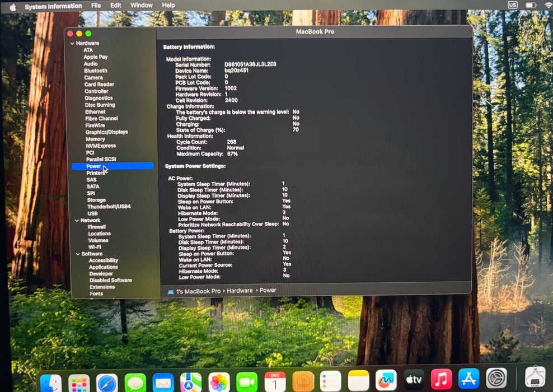Screen dimensions: 553x392
Task: Open the Edit menu
Action: pyautogui.click(x=116, y=5)
